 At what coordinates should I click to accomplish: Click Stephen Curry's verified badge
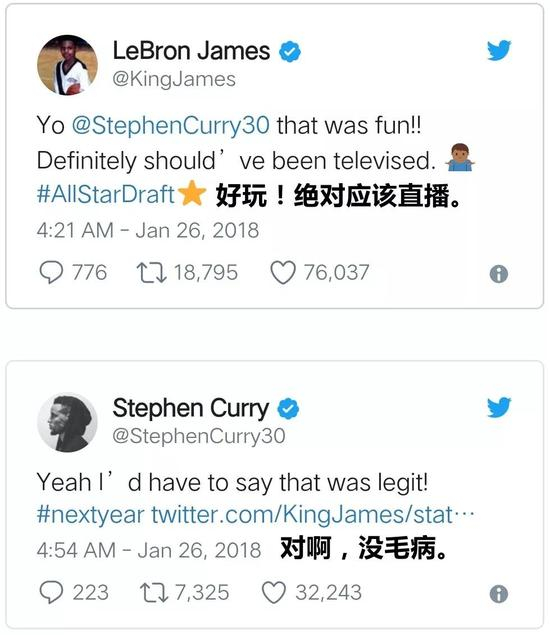pyautogui.click(x=288, y=409)
